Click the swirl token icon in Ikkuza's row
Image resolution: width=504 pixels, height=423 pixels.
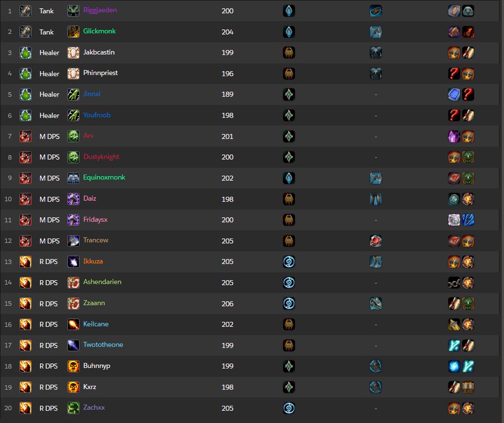pos(289,262)
